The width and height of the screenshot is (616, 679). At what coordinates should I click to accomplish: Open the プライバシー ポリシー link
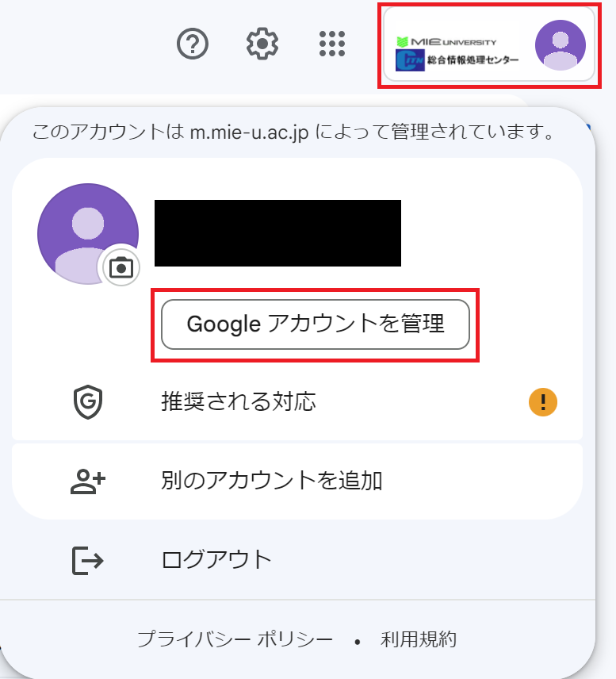(235, 639)
